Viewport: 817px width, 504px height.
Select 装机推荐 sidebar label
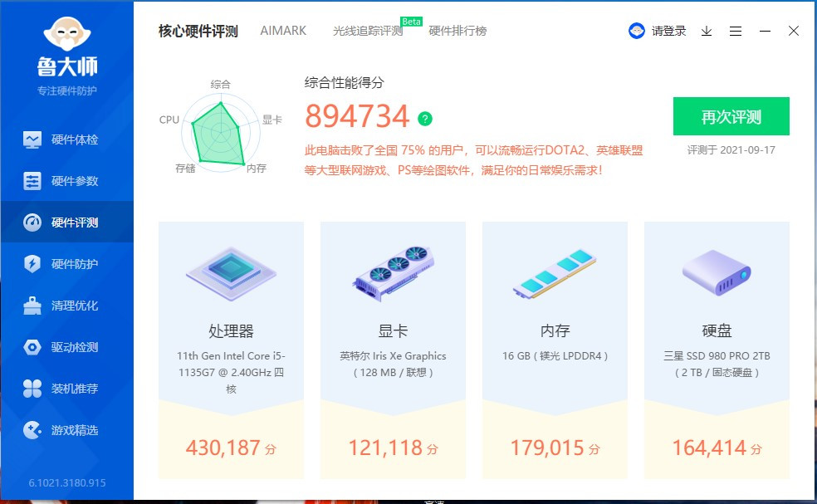(75, 389)
